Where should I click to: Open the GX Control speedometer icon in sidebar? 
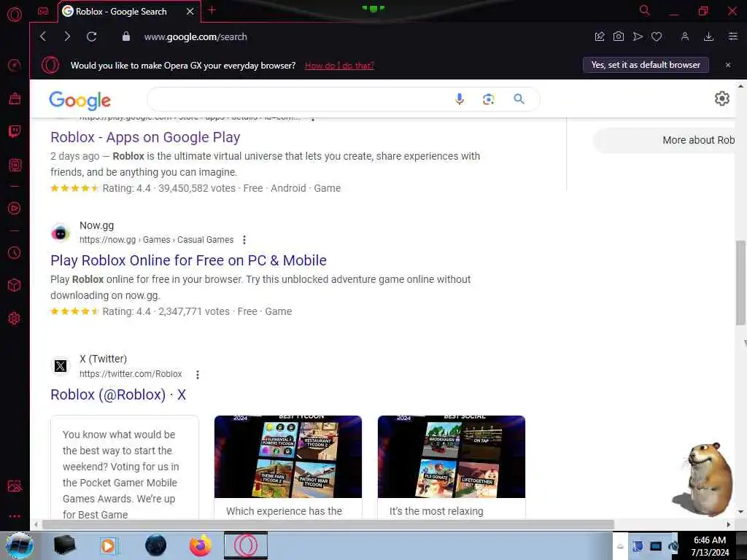point(15,65)
